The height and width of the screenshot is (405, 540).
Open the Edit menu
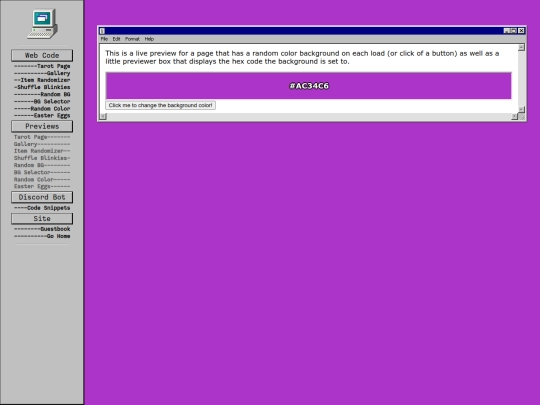coord(116,39)
